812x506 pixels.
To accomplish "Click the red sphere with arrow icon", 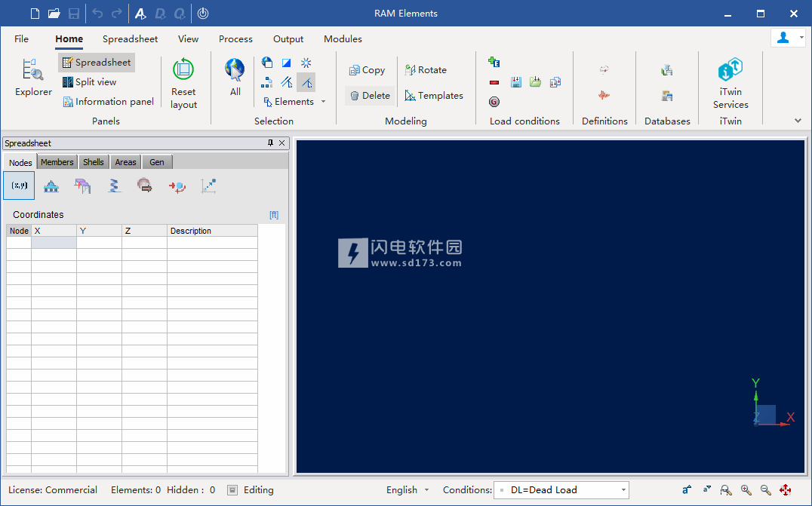I will (144, 186).
